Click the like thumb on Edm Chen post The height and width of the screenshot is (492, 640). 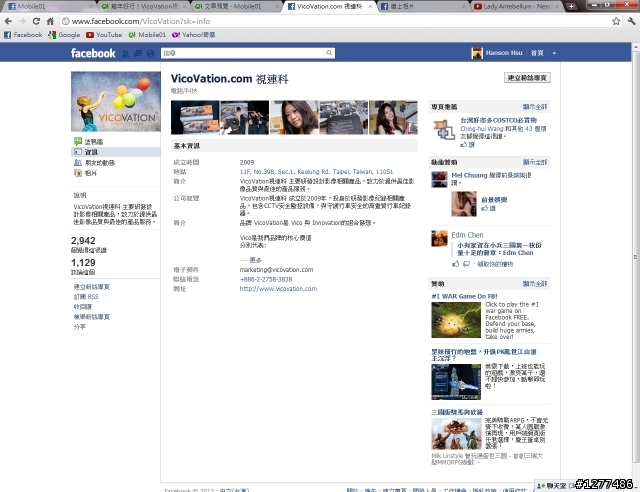coord(456,264)
